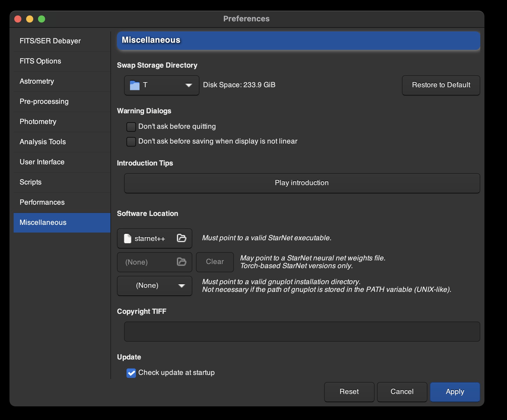
Task: Click the open-folder icon in weights file chooser
Action: [181, 262]
